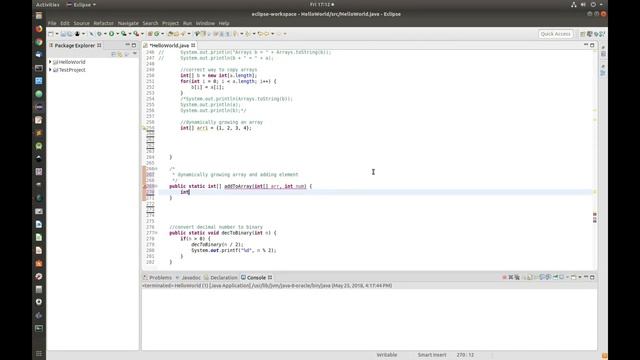This screenshot has height=360, width=640.
Task: Click the Save All toolbar icon
Action: [69, 34]
